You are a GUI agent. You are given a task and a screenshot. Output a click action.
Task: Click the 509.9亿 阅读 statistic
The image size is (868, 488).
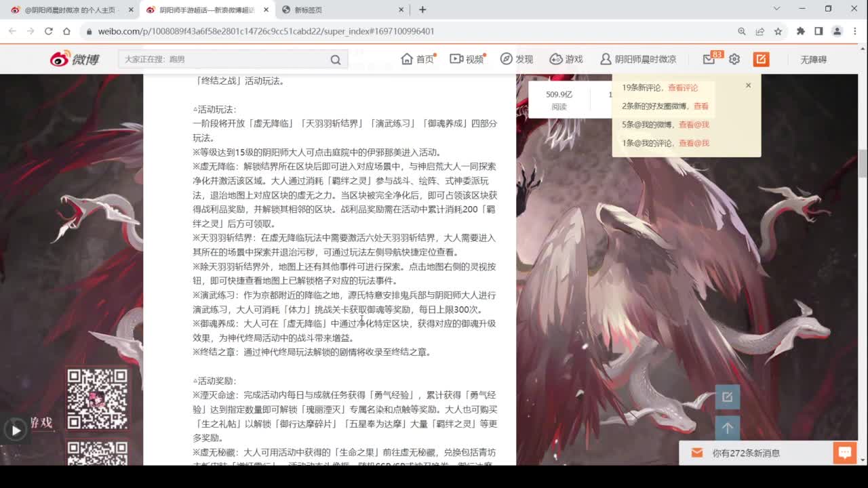[559, 100]
